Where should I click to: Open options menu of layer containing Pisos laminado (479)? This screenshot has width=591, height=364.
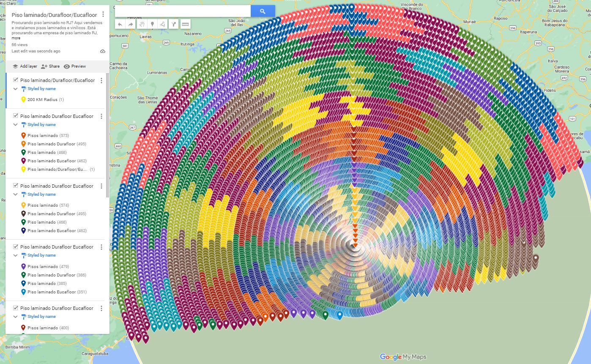[101, 247]
